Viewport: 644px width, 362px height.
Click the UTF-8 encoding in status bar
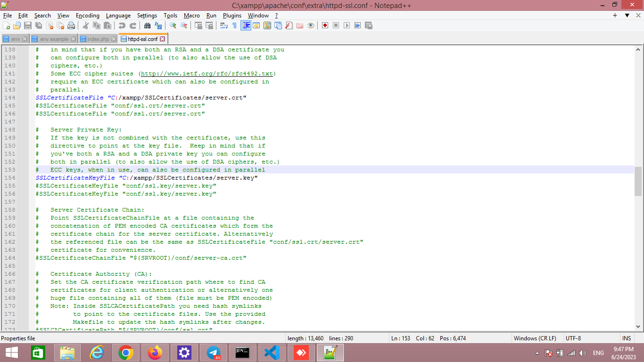[x=573, y=338]
